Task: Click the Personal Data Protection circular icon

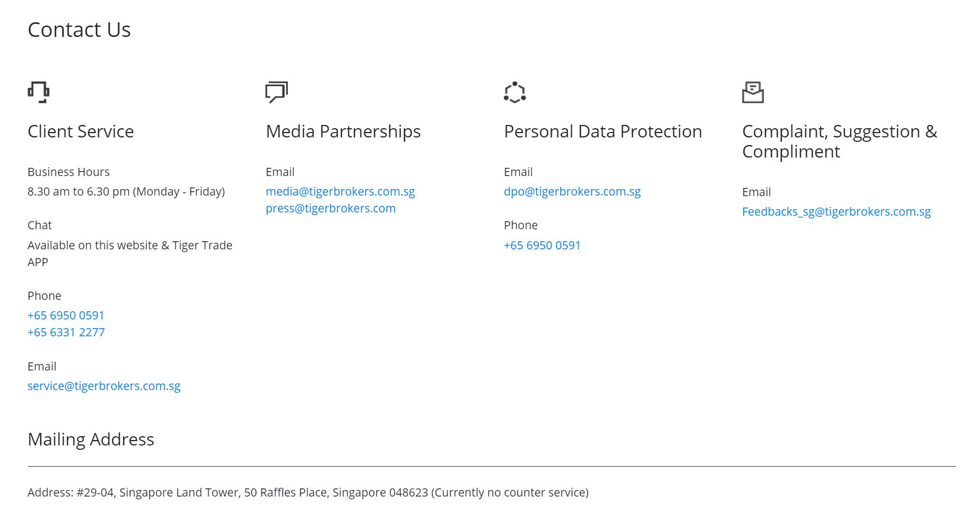Action: 515,92
